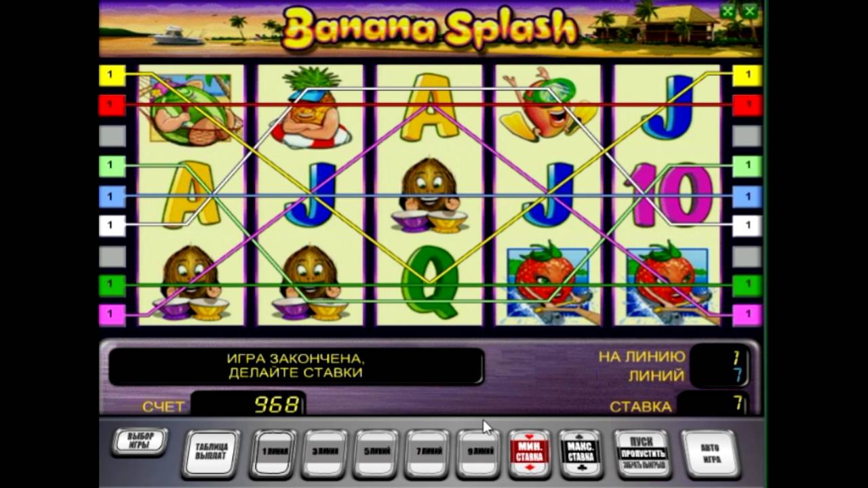Choose the 9 линий button
This screenshot has height=488, width=868.
(x=479, y=453)
